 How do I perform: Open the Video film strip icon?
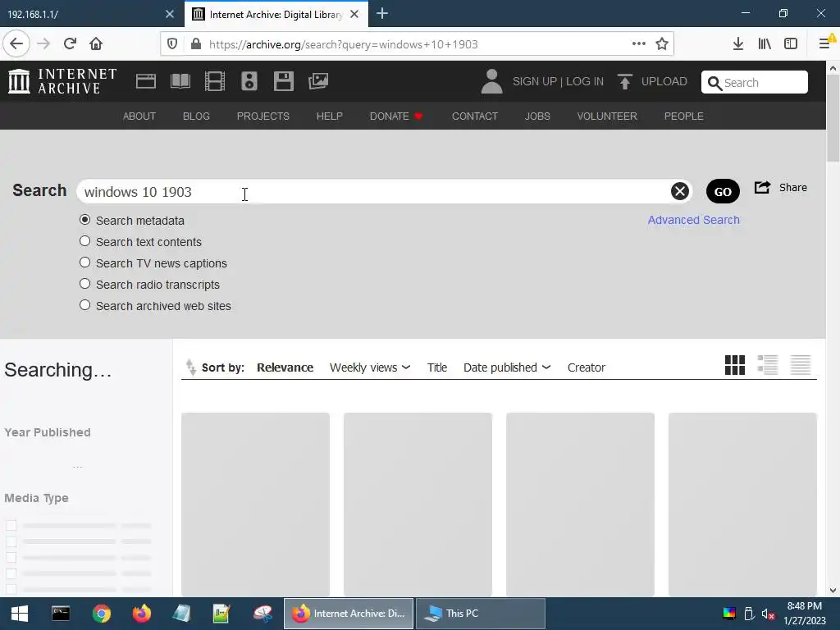215,81
